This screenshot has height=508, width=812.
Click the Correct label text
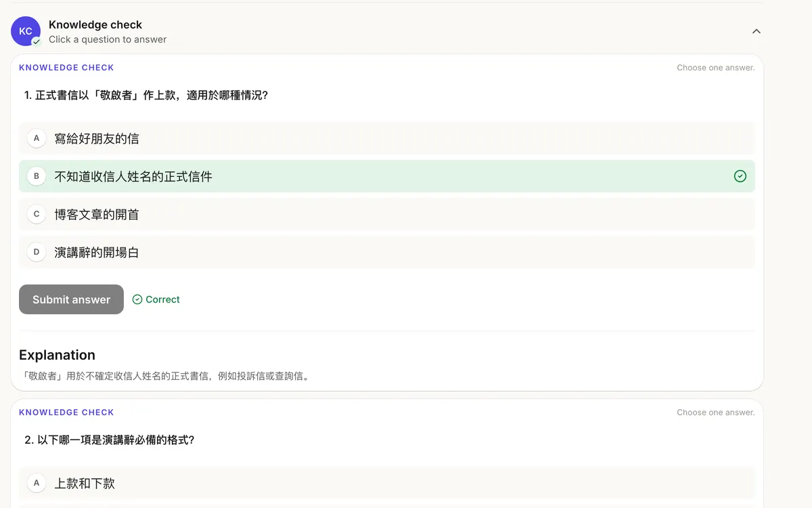(x=162, y=299)
